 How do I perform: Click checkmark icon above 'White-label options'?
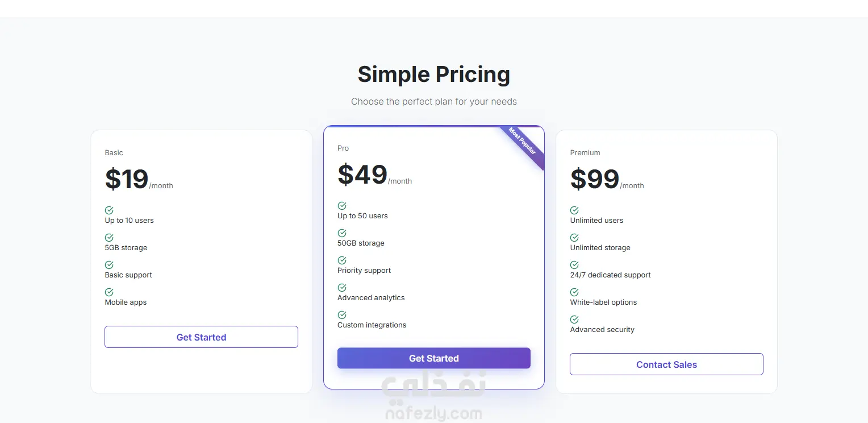pos(574,292)
